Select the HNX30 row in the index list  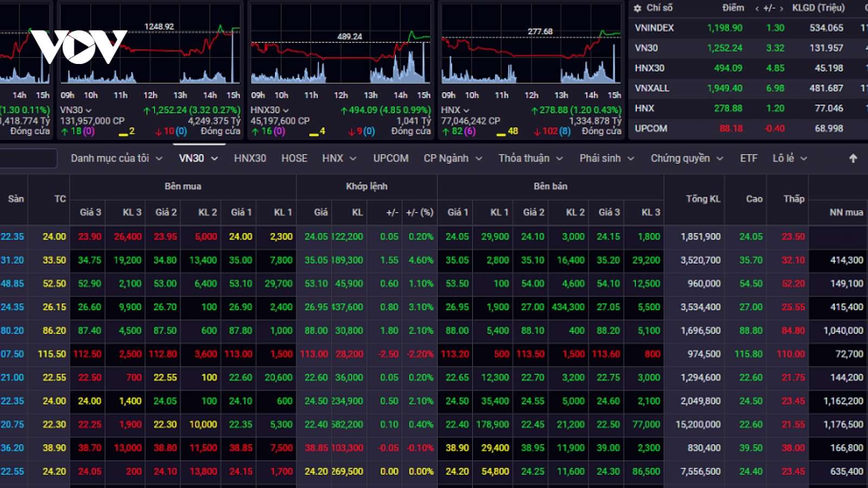[x=749, y=68]
